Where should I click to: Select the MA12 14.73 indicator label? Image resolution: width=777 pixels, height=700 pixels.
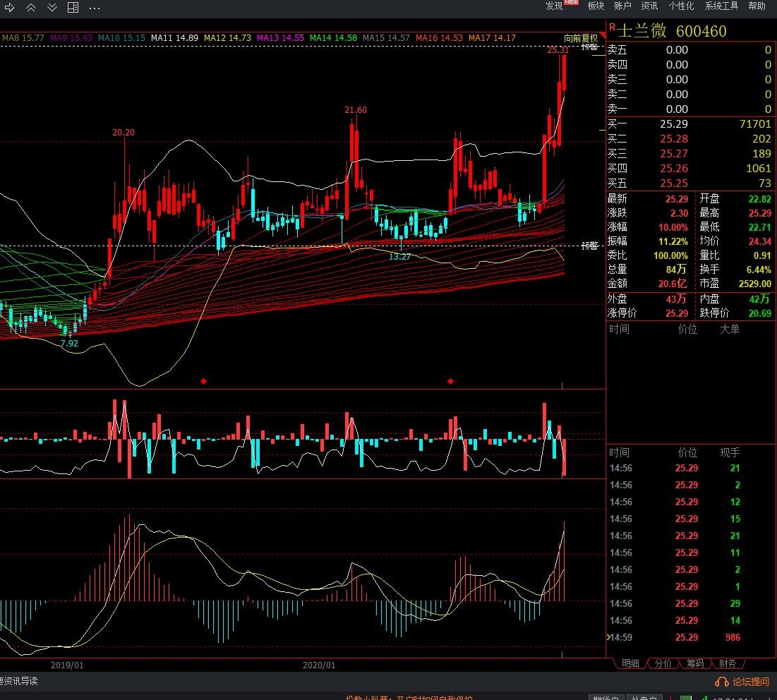[227, 37]
